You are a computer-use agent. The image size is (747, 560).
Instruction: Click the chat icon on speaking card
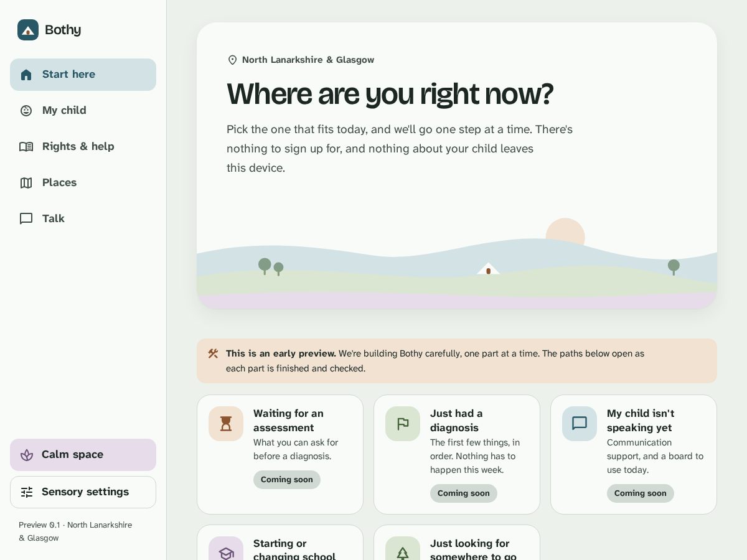coord(580,424)
